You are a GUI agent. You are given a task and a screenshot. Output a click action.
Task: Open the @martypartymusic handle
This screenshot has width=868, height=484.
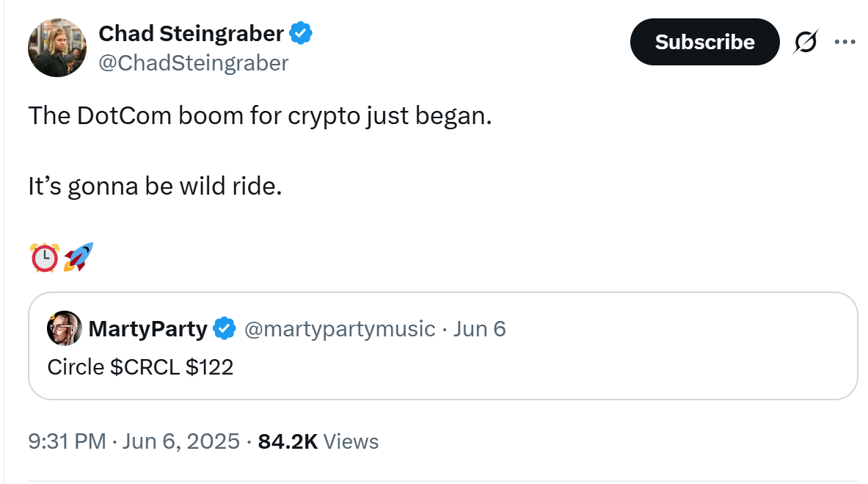tap(339, 329)
